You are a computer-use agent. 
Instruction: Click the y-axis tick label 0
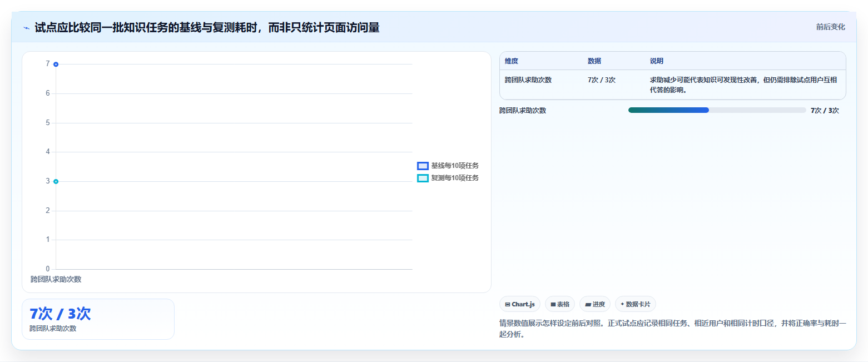(x=48, y=269)
